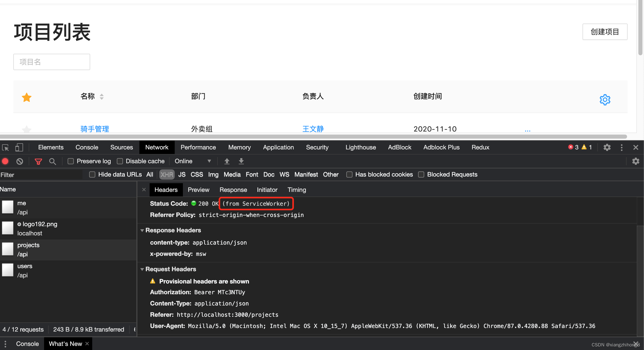Clear the network requests log
This screenshot has width=644, height=350.
(20, 161)
